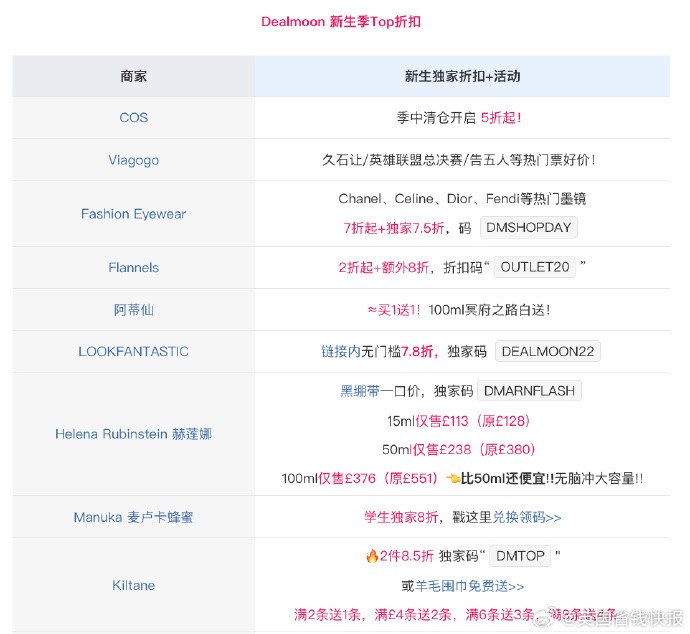The height and width of the screenshot is (634, 690).
Task: Click the 2折起+额外8折 text
Action: coord(383,268)
